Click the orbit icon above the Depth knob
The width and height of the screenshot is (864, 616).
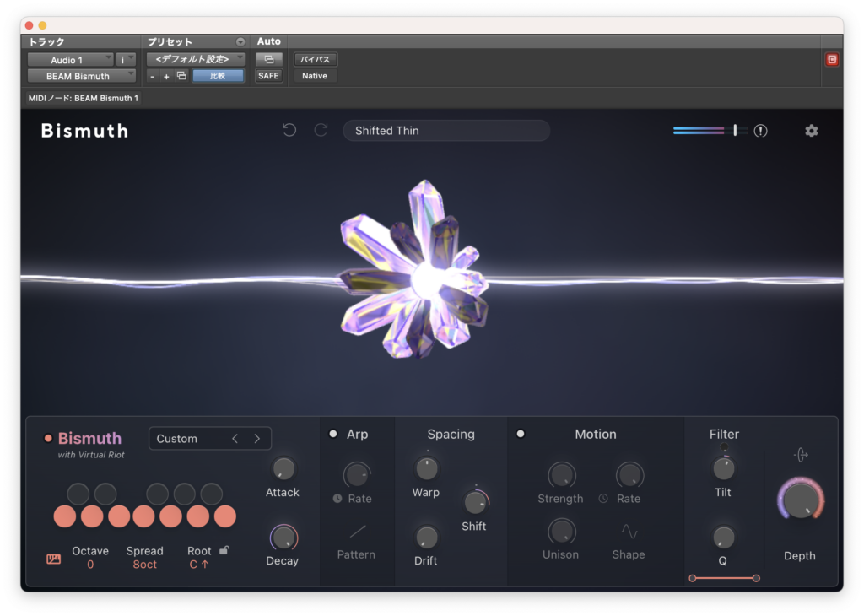coord(801,455)
